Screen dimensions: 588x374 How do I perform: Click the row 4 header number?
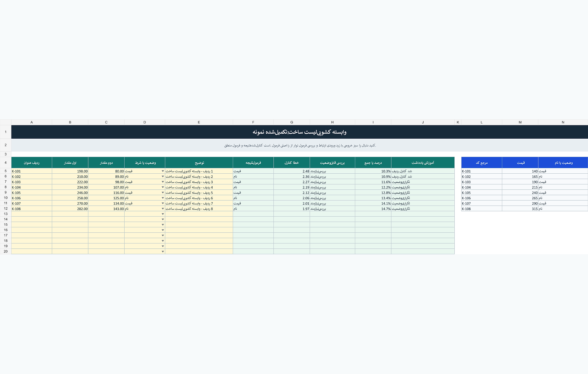pos(6,162)
